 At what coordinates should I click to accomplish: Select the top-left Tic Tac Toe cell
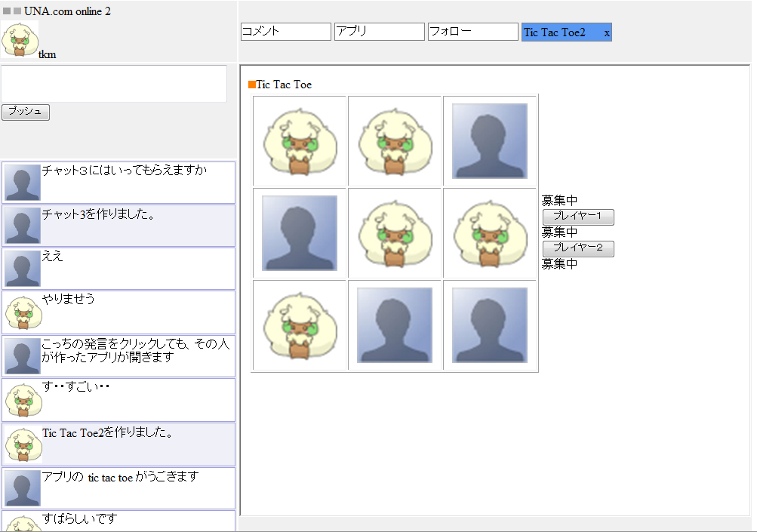click(x=300, y=141)
